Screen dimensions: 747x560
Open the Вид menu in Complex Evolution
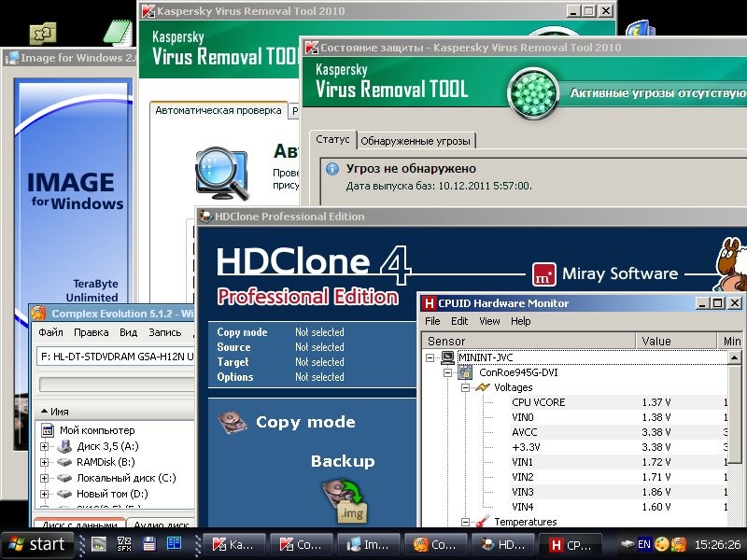(x=128, y=332)
